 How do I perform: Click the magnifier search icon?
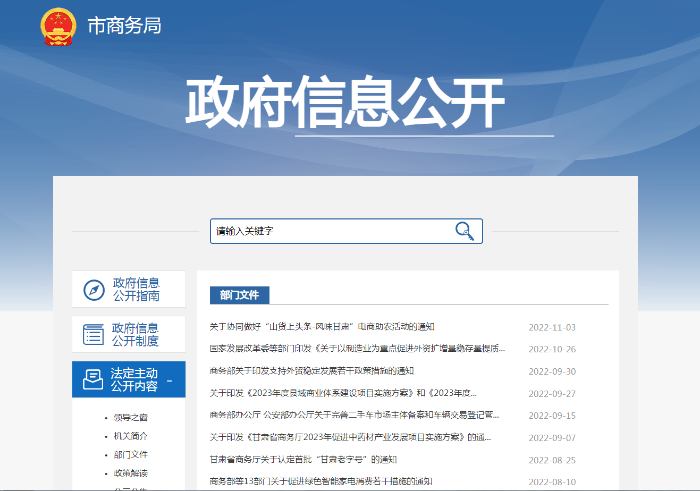coord(464,231)
